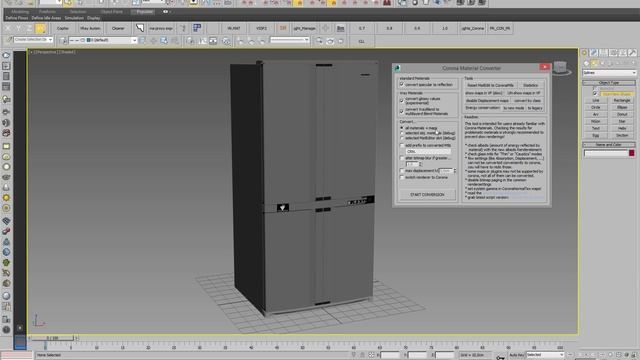Open the Modeling ribbon tab

[20, 12]
